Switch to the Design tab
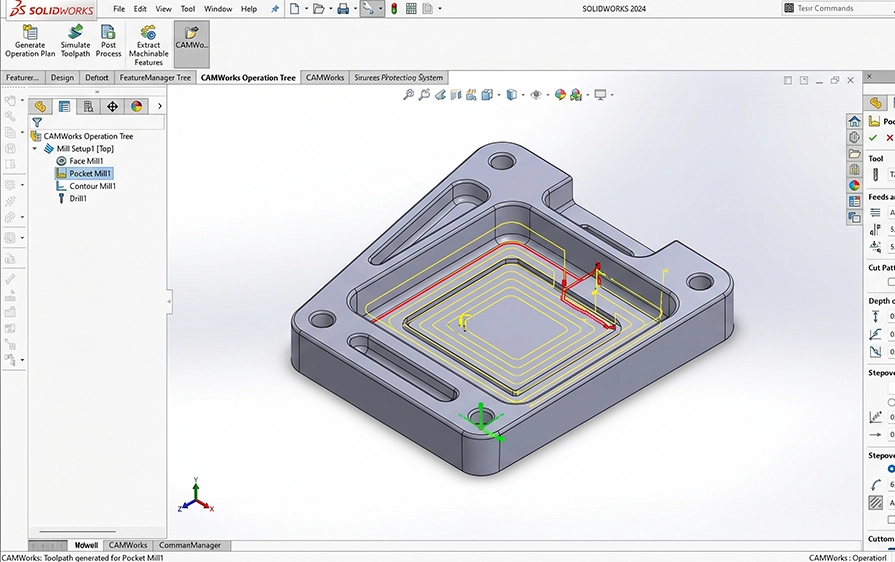This screenshot has width=895, height=562. click(x=62, y=78)
